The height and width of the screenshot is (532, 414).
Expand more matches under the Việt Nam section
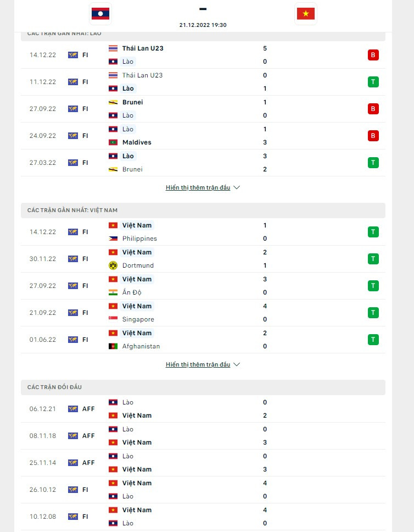tap(203, 364)
